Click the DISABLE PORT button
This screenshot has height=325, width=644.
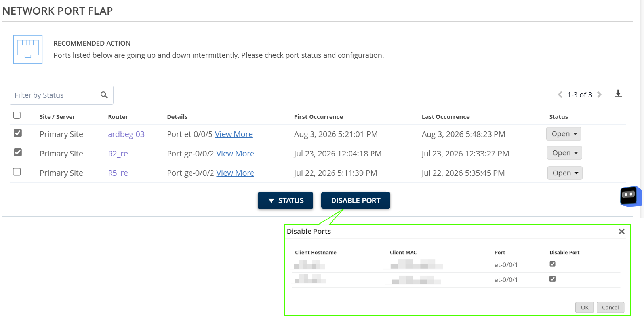pyautogui.click(x=356, y=200)
